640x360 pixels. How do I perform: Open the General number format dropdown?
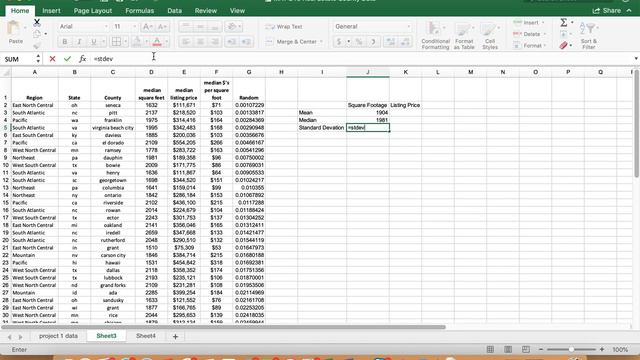pyautogui.click(x=408, y=27)
